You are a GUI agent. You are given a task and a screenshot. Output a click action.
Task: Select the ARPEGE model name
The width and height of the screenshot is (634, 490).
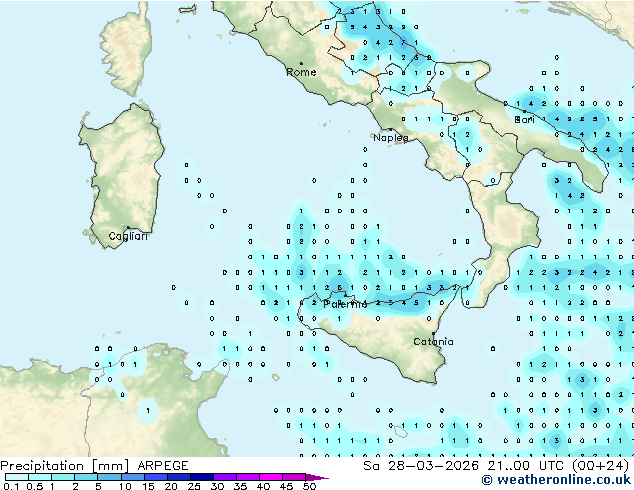coord(163,466)
